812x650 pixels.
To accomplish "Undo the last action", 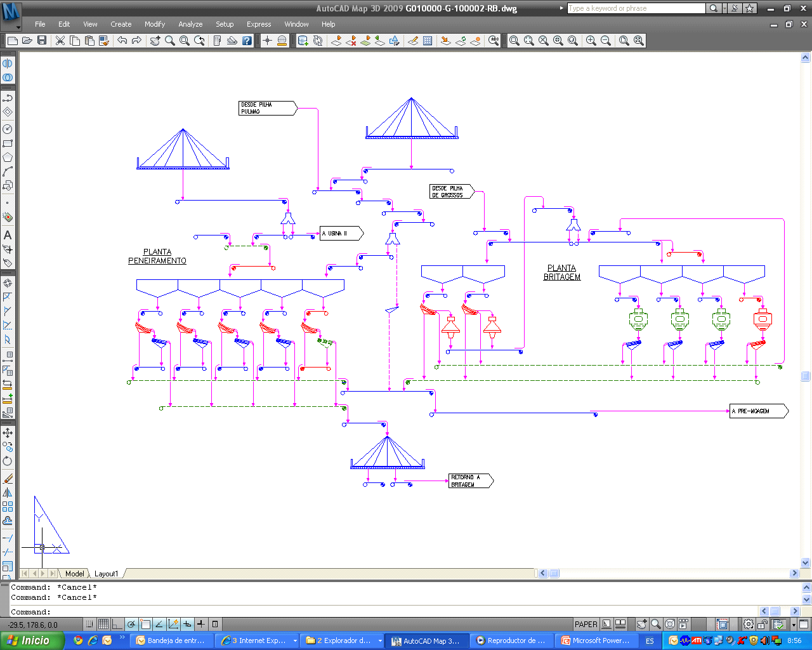I will [122, 41].
